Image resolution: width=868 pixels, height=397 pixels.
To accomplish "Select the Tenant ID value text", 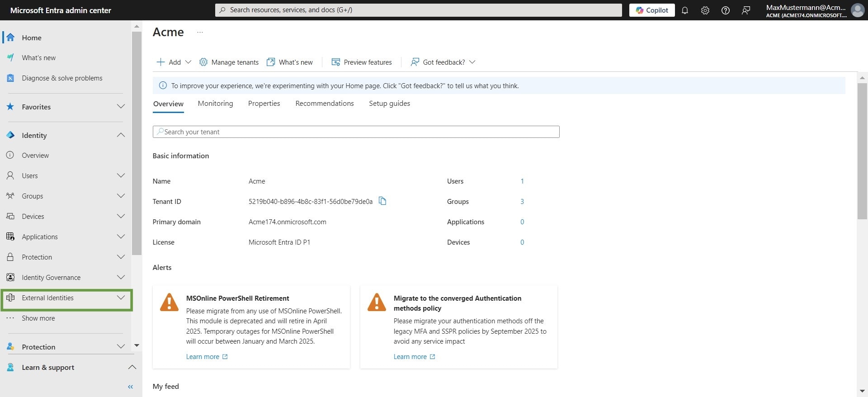I will tap(311, 202).
